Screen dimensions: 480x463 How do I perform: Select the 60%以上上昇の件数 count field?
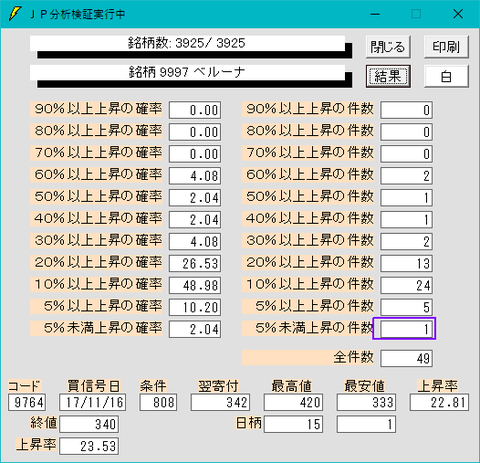pos(407,176)
